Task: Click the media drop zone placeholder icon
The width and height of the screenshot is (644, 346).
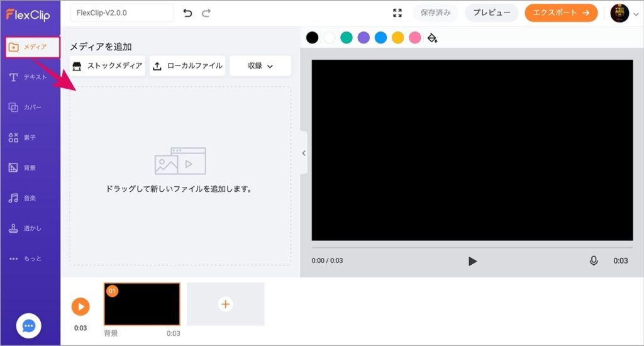Action: tap(180, 161)
